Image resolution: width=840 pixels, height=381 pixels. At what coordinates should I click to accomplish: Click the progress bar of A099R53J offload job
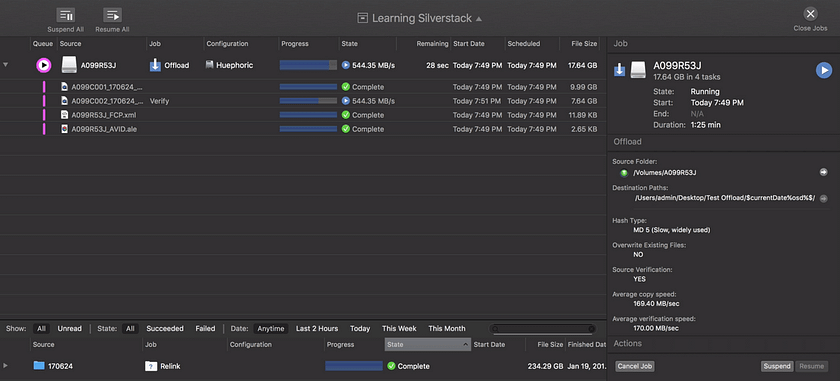[308, 65]
